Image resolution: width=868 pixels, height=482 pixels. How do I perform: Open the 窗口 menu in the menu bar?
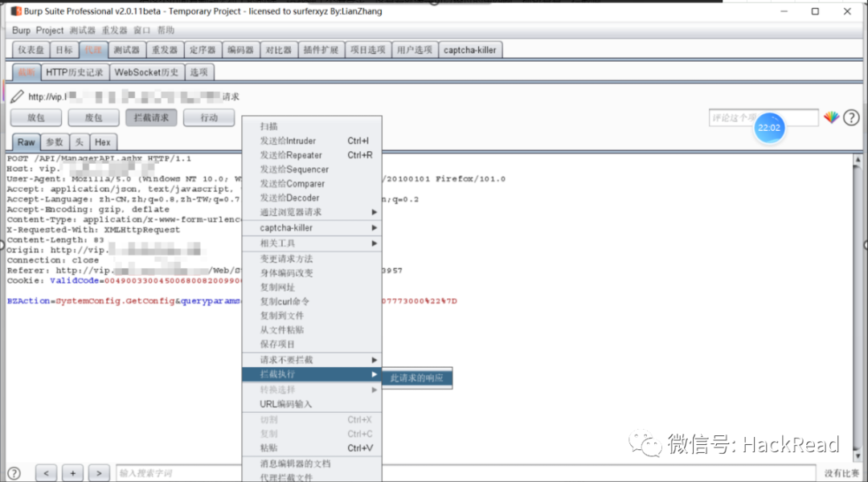(x=141, y=30)
